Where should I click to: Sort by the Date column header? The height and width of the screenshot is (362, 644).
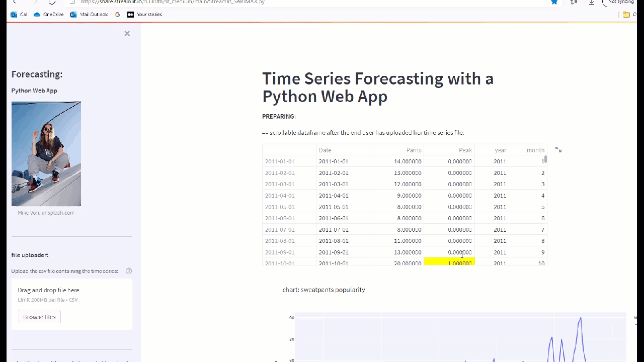point(343,150)
